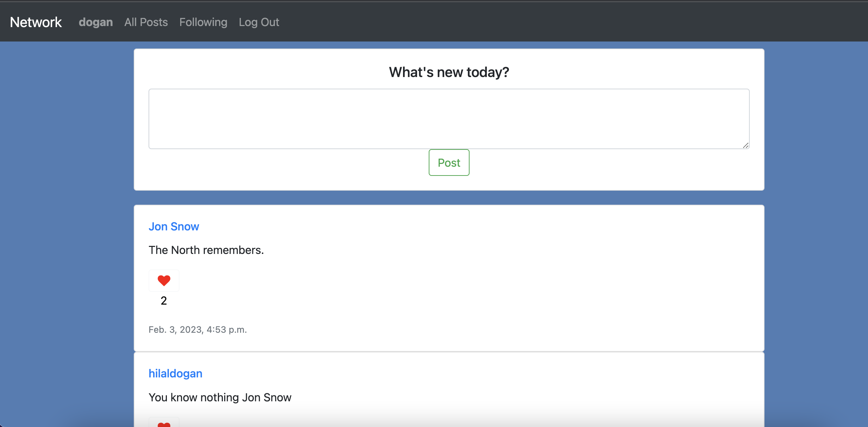868x427 pixels.
Task: Click the like count 2
Action: tap(164, 301)
